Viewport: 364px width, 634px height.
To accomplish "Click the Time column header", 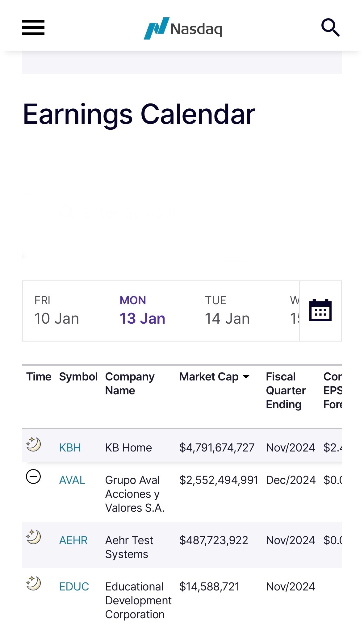I will (x=39, y=377).
